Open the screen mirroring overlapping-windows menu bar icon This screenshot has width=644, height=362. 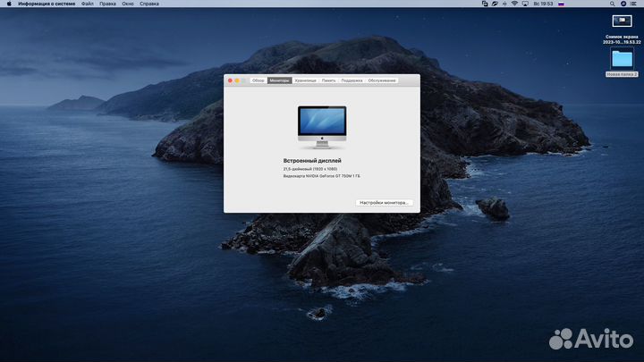tap(485, 4)
